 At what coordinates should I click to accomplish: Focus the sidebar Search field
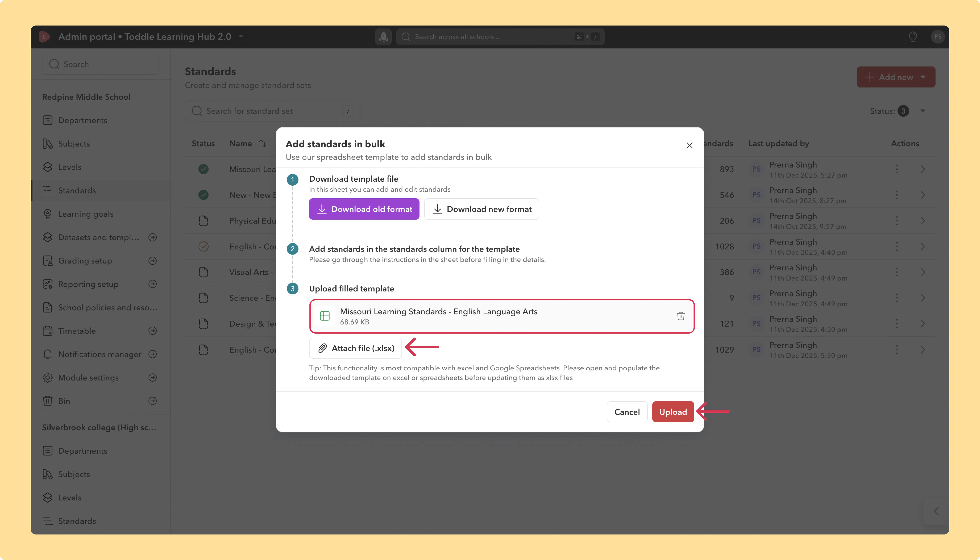[100, 64]
